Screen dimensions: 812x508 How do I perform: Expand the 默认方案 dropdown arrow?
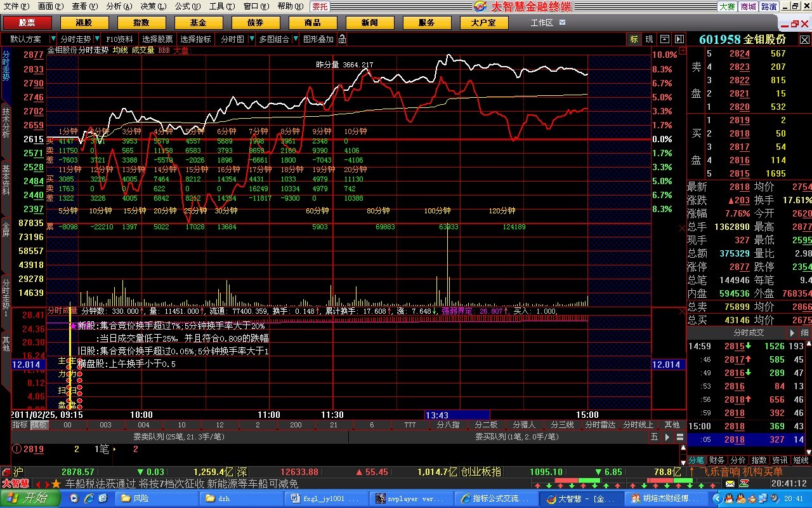tap(53, 39)
